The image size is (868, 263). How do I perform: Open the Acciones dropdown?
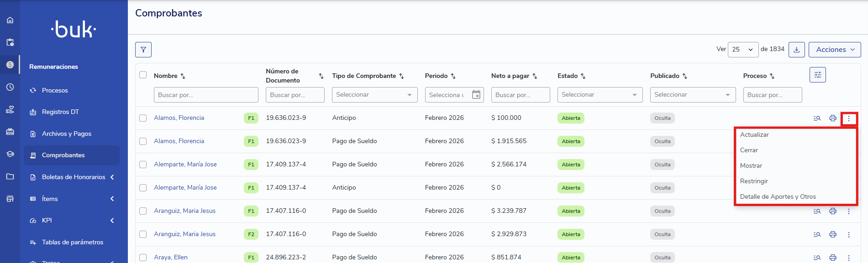(x=834, y=50)
